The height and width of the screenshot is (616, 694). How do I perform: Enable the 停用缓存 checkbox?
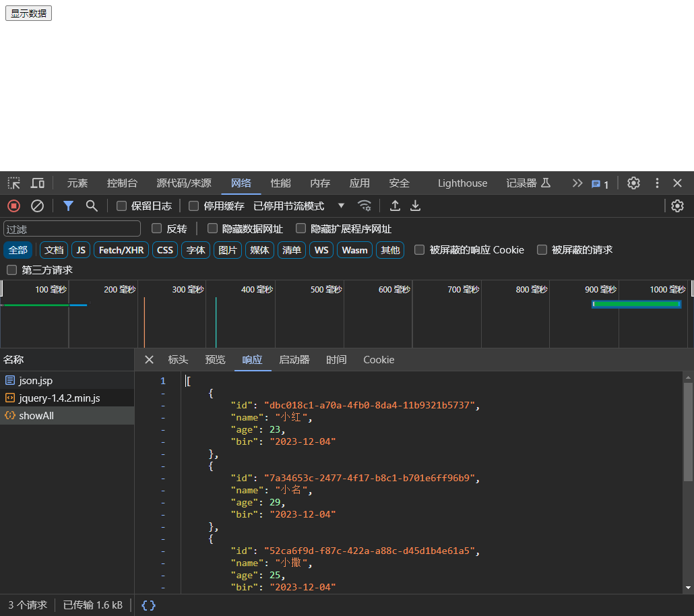(x=193, y=206)
